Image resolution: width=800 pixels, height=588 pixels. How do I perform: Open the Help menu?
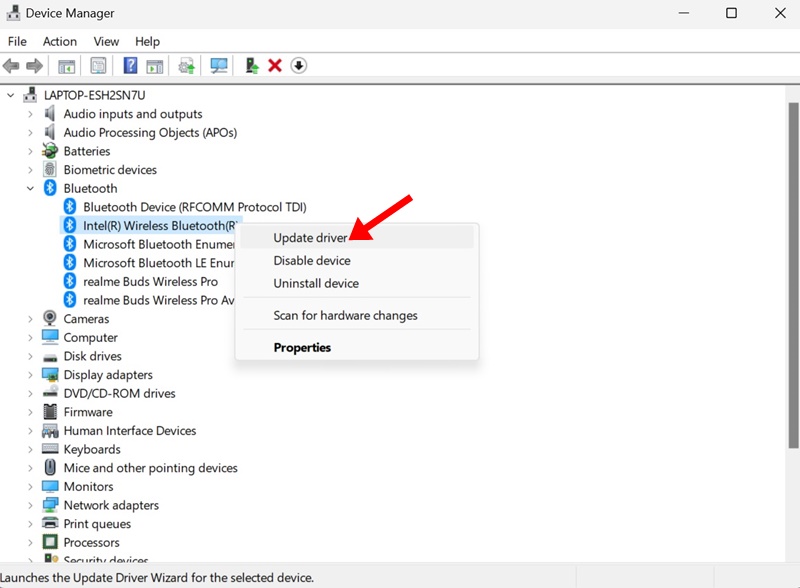(x=147, y=41)
